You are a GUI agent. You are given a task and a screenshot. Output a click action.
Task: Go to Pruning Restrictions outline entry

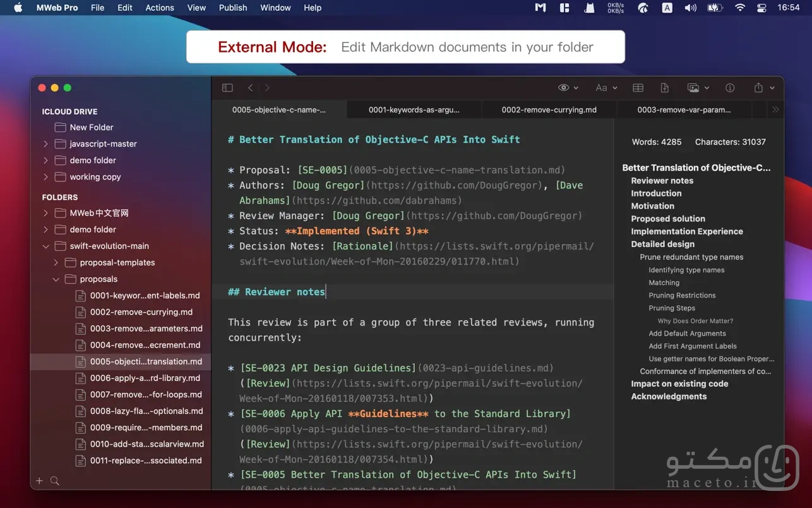point(682,295)
